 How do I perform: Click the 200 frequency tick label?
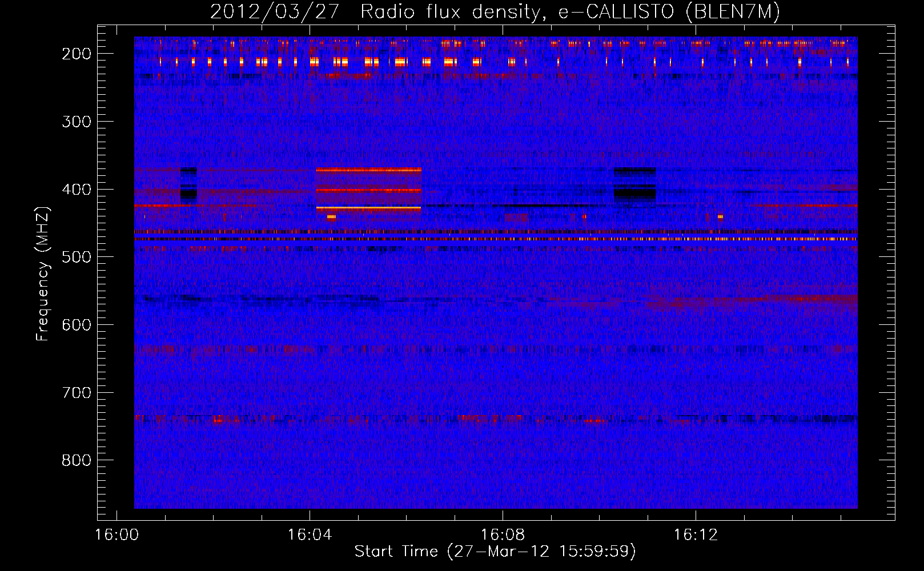[76, 54]
